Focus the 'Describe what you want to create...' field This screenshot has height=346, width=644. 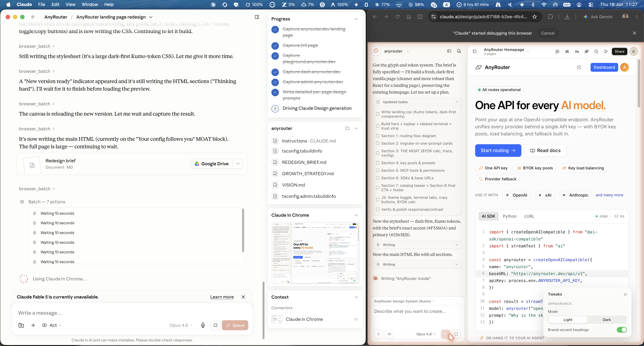click(417, 312)
